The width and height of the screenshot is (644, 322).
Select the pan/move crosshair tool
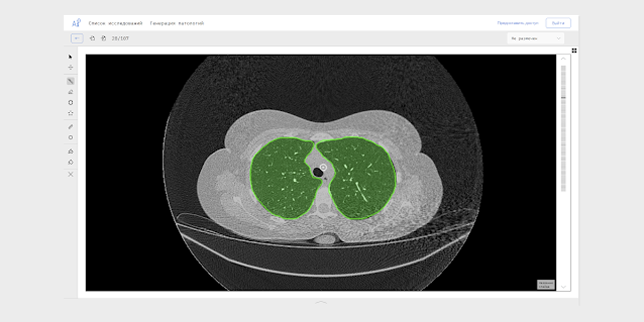point(70,67)
